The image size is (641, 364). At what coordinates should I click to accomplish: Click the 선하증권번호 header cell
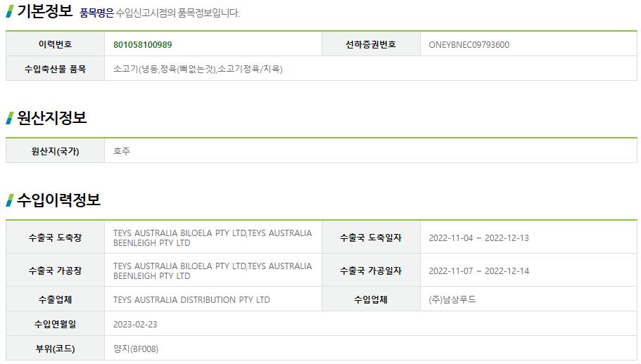(x=371, y=44)
